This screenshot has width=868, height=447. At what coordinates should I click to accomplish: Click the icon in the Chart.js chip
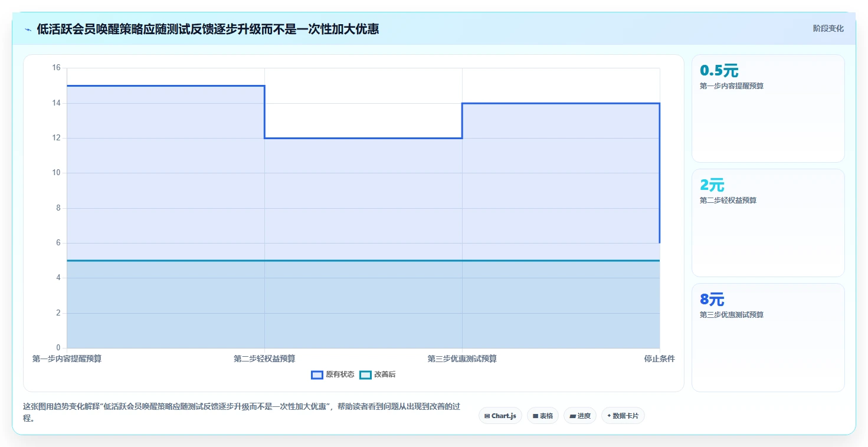487,416
